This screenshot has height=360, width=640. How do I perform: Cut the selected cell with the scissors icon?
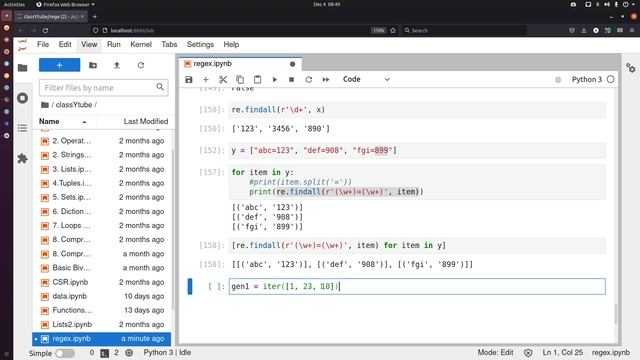223,80
